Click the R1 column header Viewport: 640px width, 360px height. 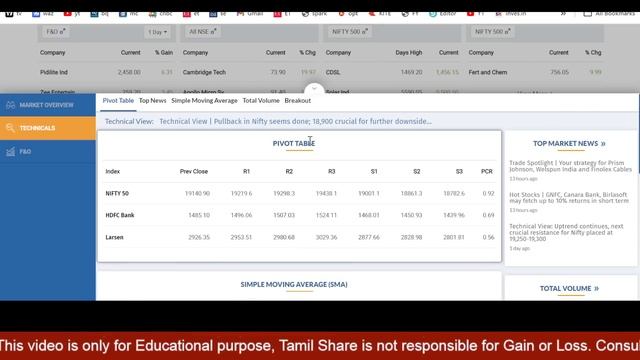[247, 171]
